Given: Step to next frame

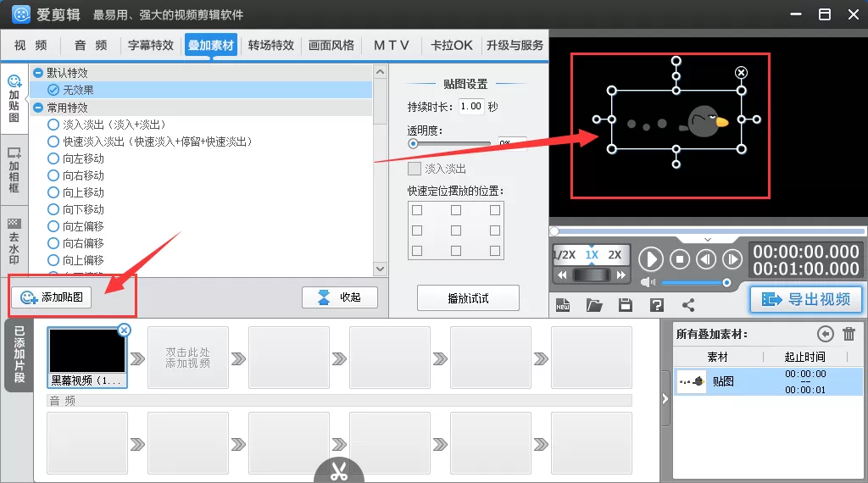Looking at the screenshot, I should pyautogui.click(x=732, y=259).
